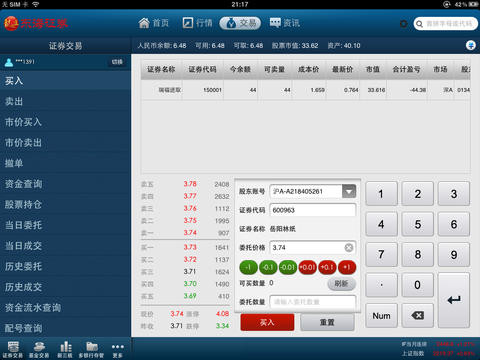Open settings gear icon in top bar

point(404,24)
